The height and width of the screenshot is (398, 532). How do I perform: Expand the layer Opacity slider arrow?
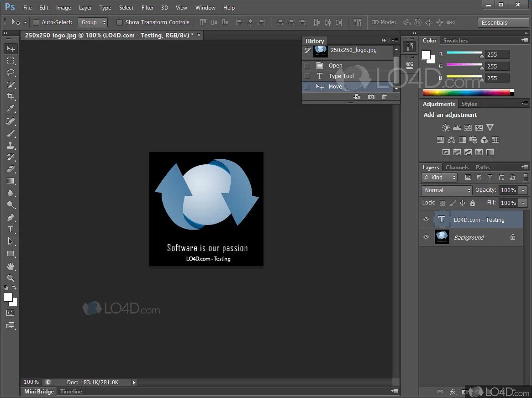point(523,190)
